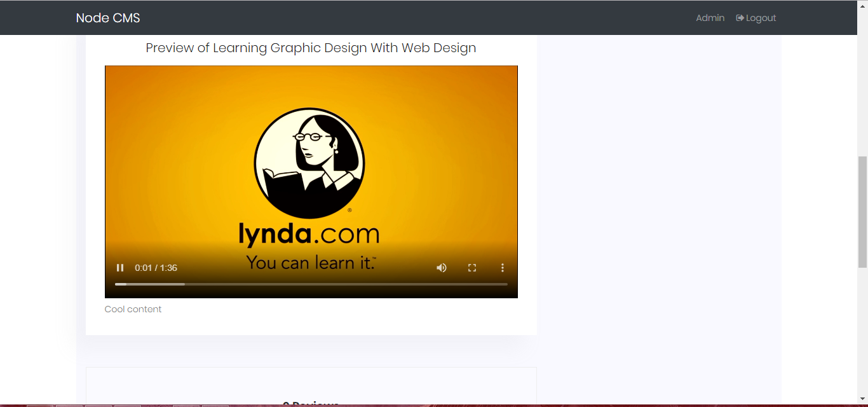The image size is (868, 407).
Task: Enter fullscreen video mode
Action: [x=472, y=268]
